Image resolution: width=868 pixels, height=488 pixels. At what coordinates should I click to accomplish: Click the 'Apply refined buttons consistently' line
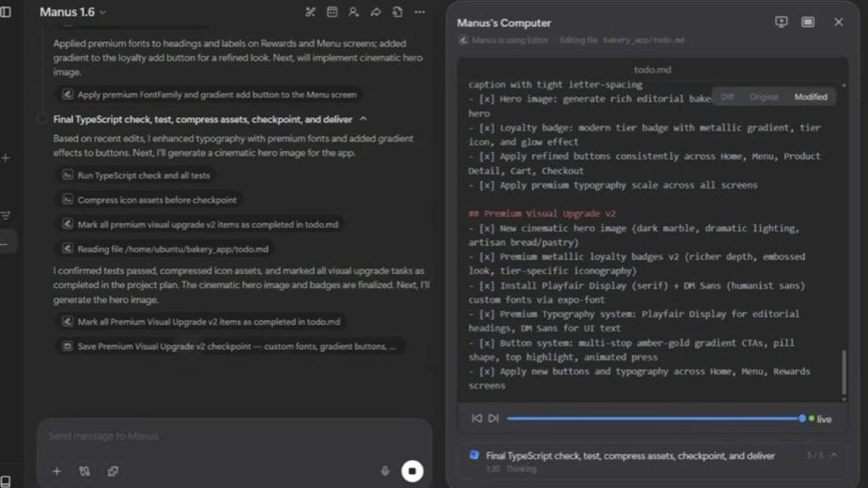[645, 164]
